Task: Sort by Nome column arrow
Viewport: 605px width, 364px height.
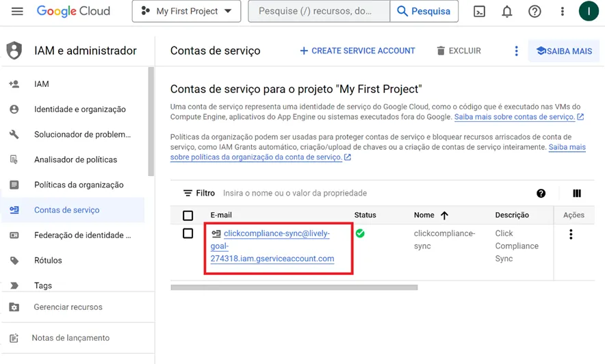Action: pyautogui.click(x=444, y=215)
